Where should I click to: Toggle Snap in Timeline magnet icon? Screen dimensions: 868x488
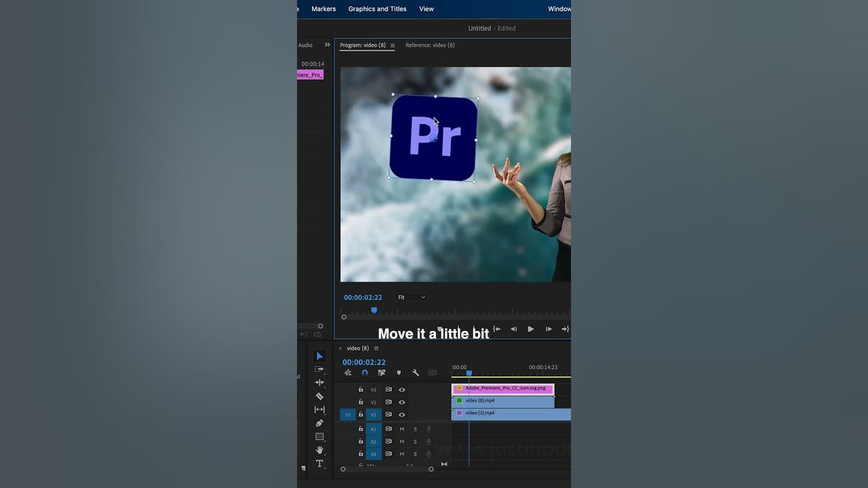[365, 373]
